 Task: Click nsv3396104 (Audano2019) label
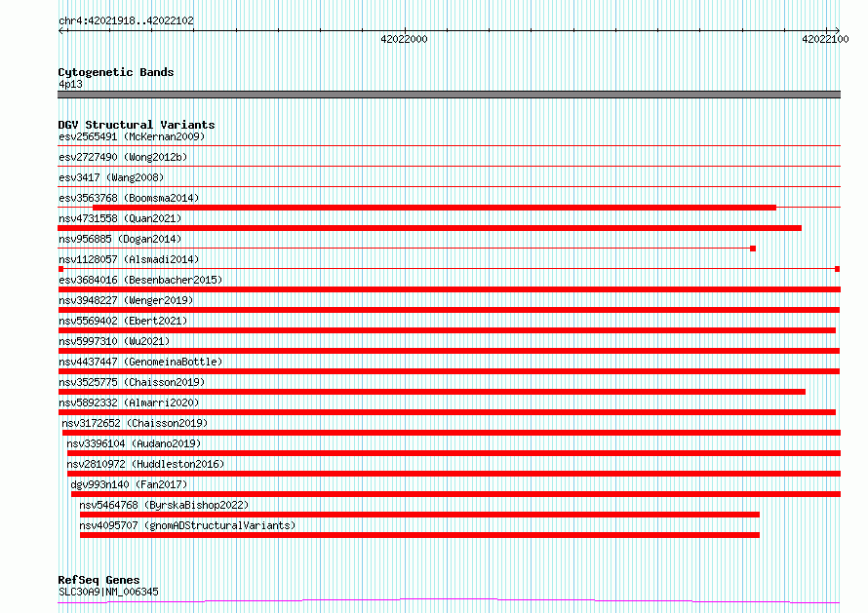134,443
